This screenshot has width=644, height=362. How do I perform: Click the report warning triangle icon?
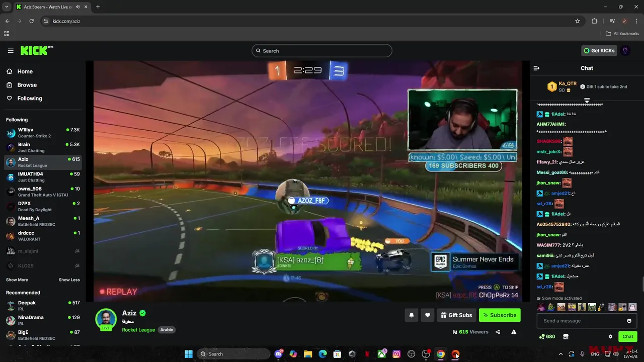pyautogui.click(x=514, y=332)
